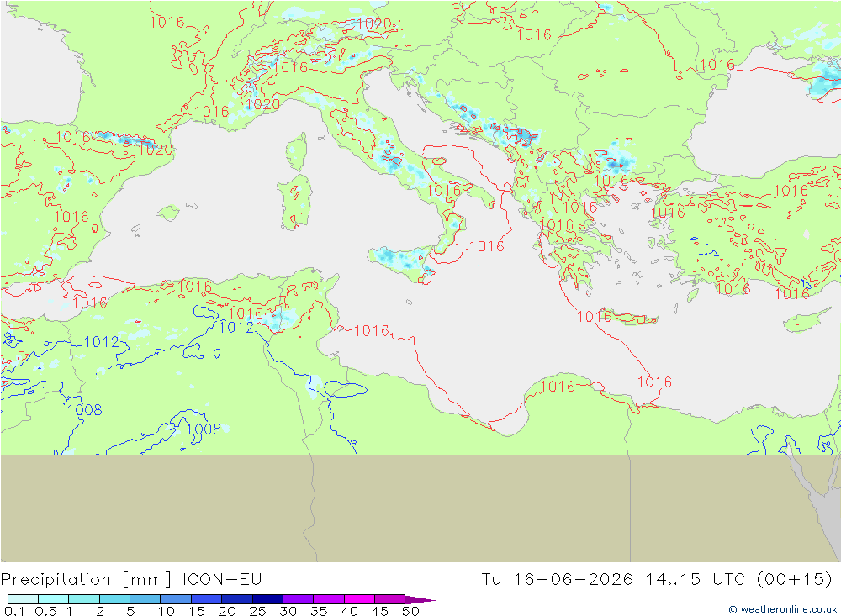Click the '14..15 UTC' time text

pos(695,579)
